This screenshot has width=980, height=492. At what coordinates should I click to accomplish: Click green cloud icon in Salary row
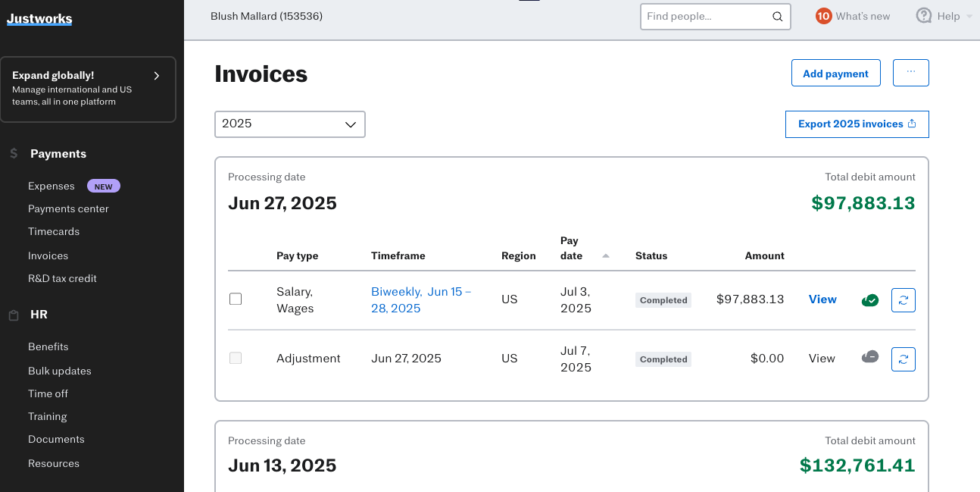click(870, 300)
